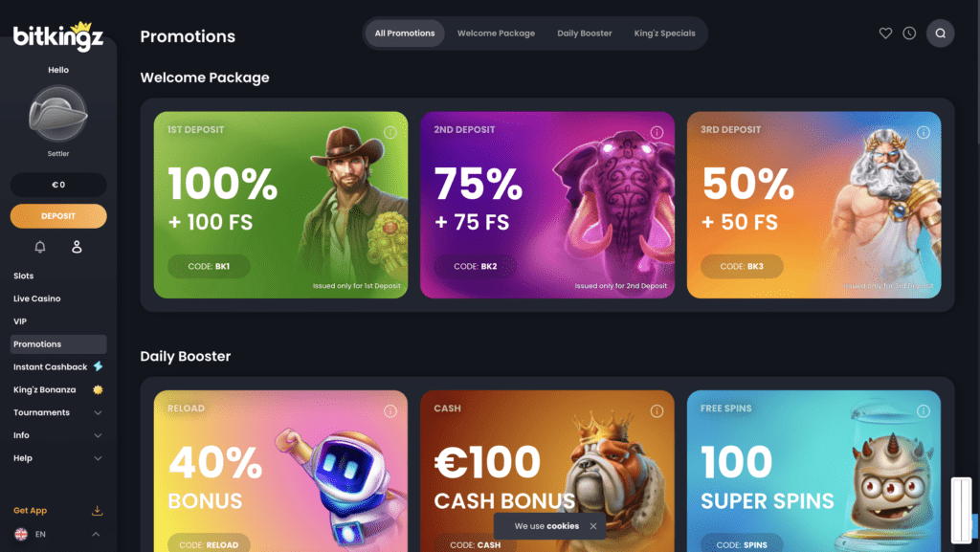This screenshot has width=980, height=552.
Task: Open the 3rd Deposit 50% promo card
Action: click(813, 205)
